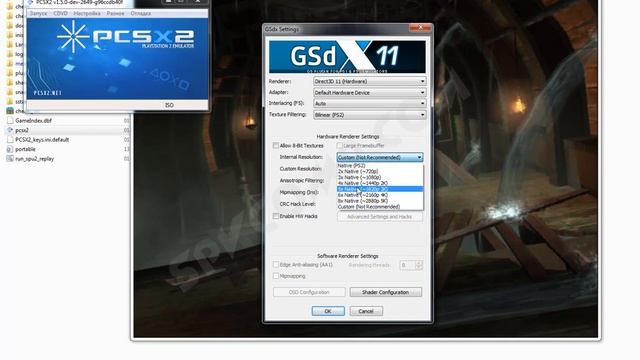Open the Interlacing (F5) dropdown
640x360 pixels.
coord(370,104)
